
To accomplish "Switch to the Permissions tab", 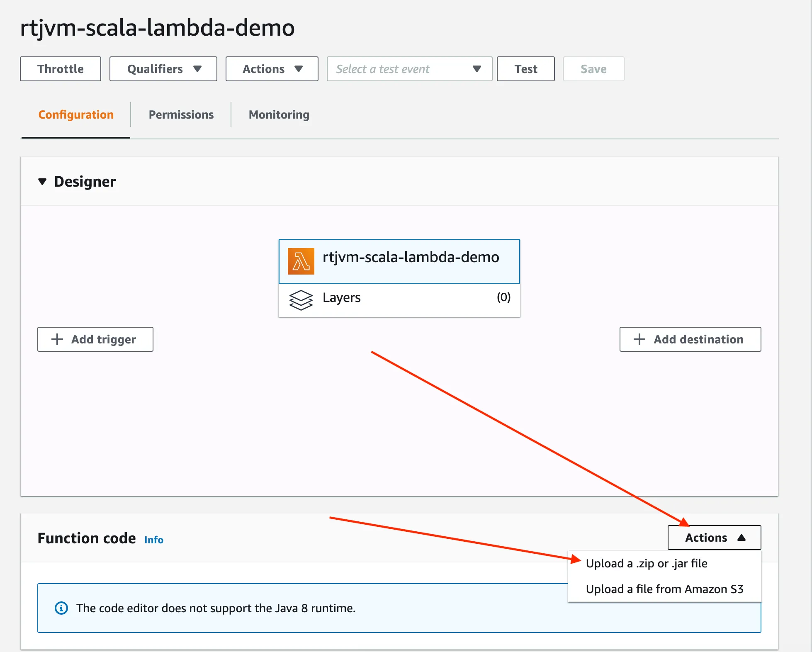I will 181,114.
